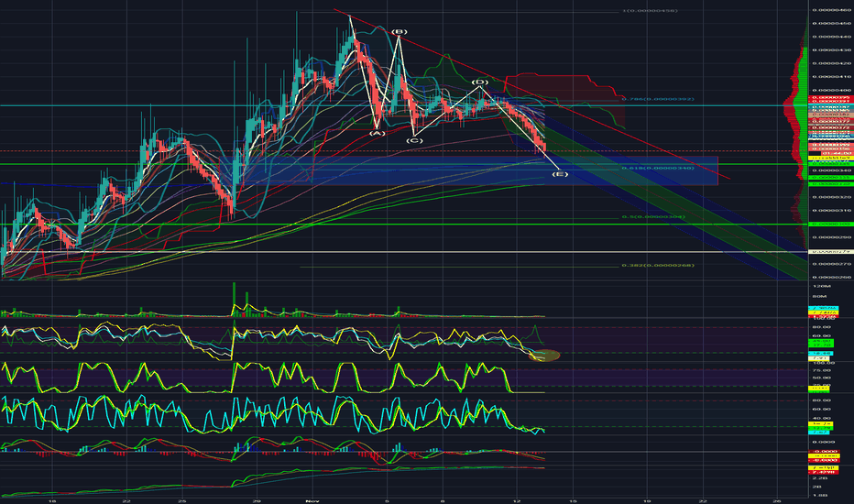Select the (C) wave label
Viewport: 854px width, 504px height.
(x=414, y=140)
